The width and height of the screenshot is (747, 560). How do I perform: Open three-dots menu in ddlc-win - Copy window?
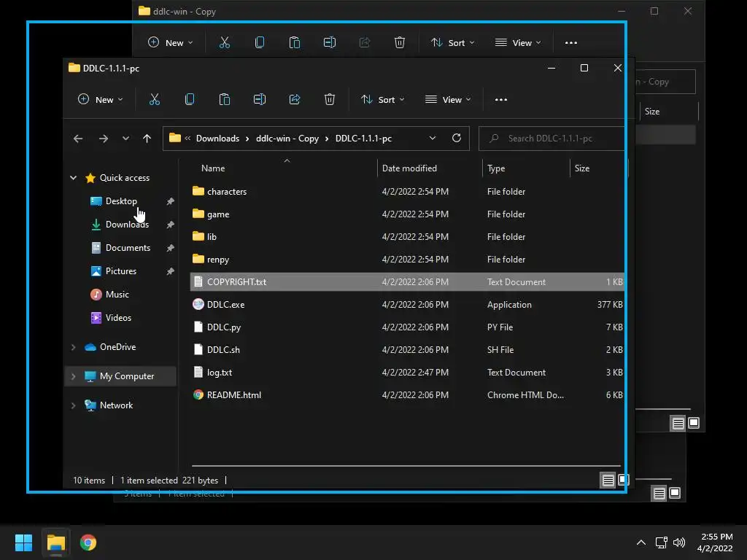click(x=570, y=43)
